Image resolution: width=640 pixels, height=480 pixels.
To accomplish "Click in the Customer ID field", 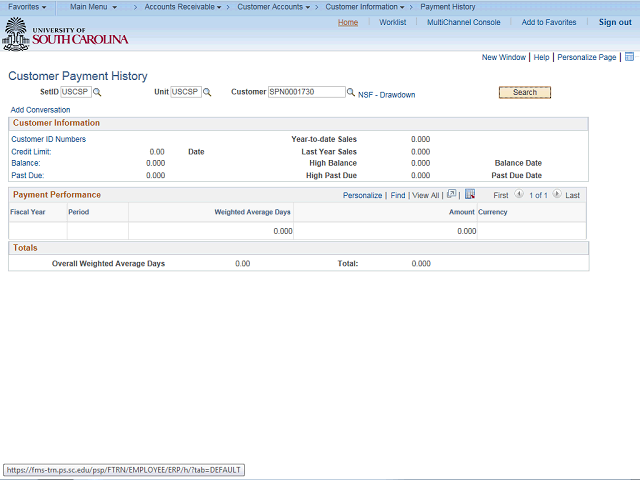I will (x=307, y=92).
